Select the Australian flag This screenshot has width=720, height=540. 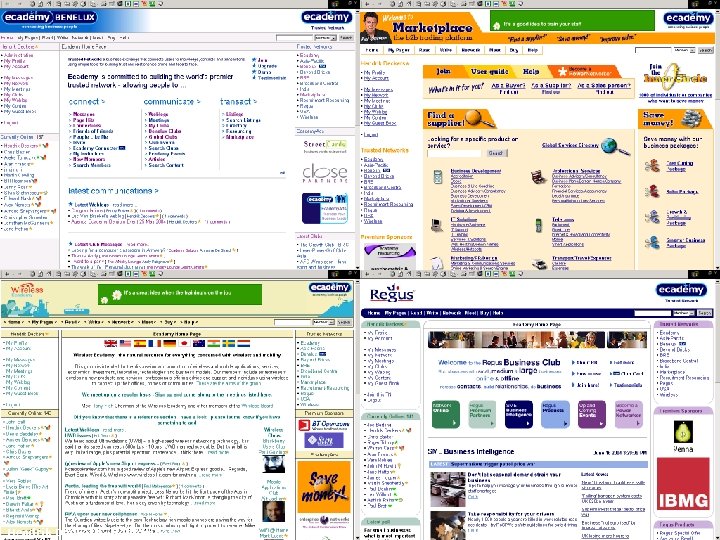(199, 343)
